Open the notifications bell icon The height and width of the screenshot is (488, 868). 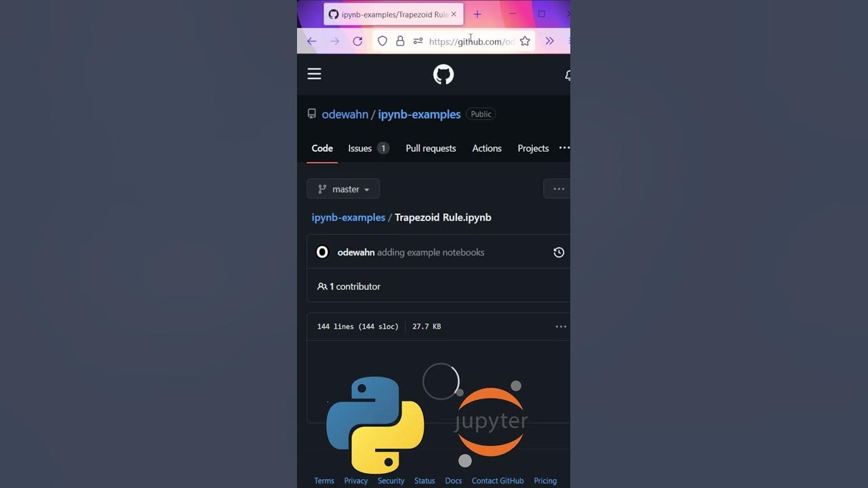pyautogui.click(x=568, y=75)
